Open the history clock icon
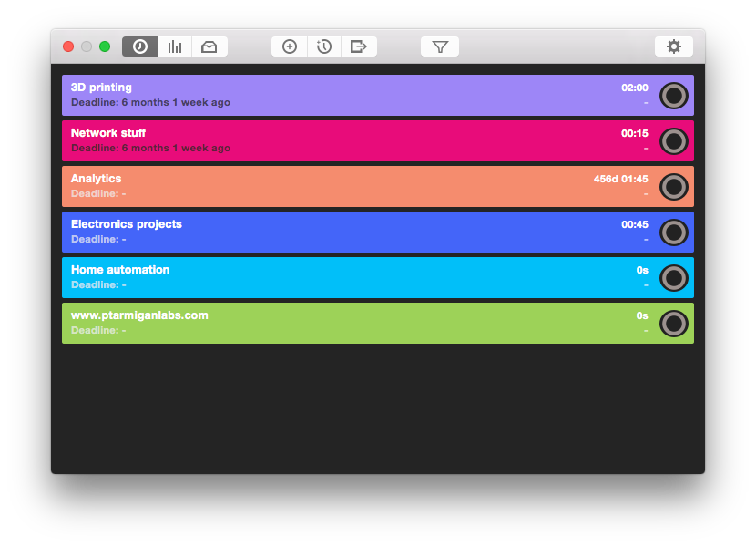Screen dimensions: 756x547 324,46
